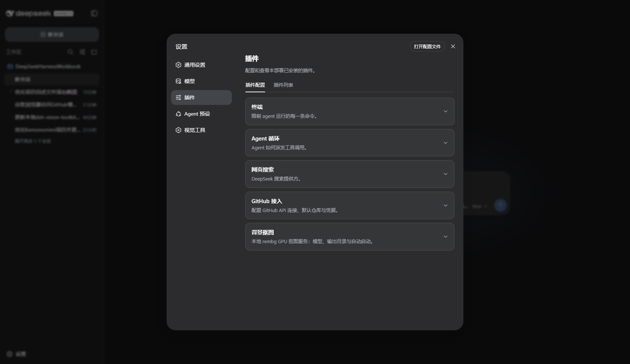The width and height of the screenshot is (630, 364).
Task: Click the blurred new chat button in background
Action: pyautogui.click(x=52, y=34)
